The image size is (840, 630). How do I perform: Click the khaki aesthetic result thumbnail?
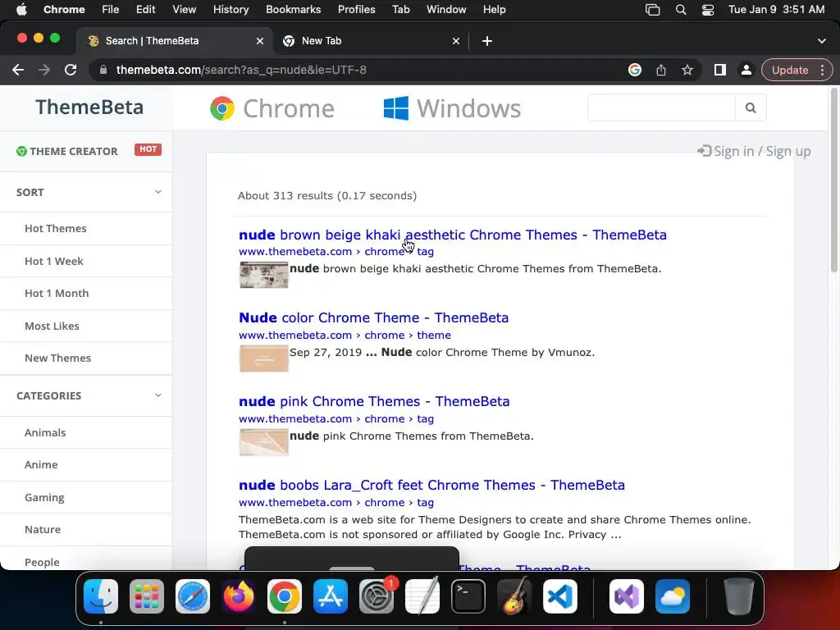(263, 275)
